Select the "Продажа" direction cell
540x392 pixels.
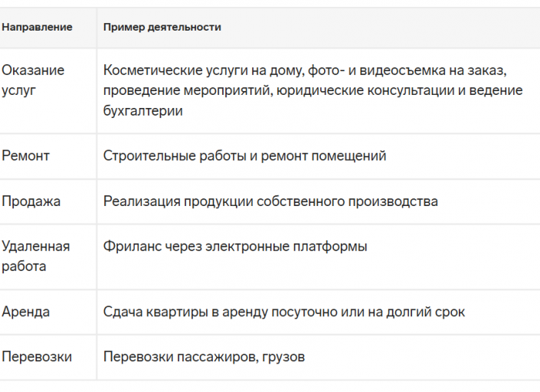tap(31, 201)
